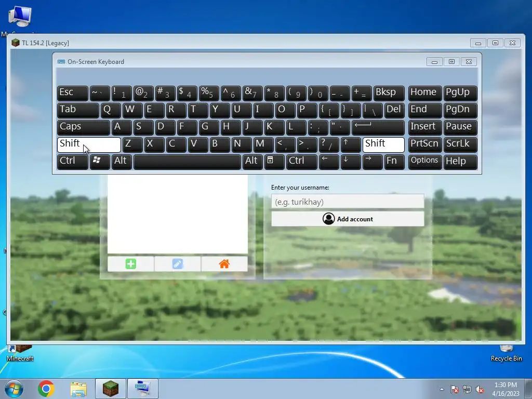The height and width of the screenshot is (399, 532).
Task: Open the Recycle Bin desktop icon
Action: point(506,353)
